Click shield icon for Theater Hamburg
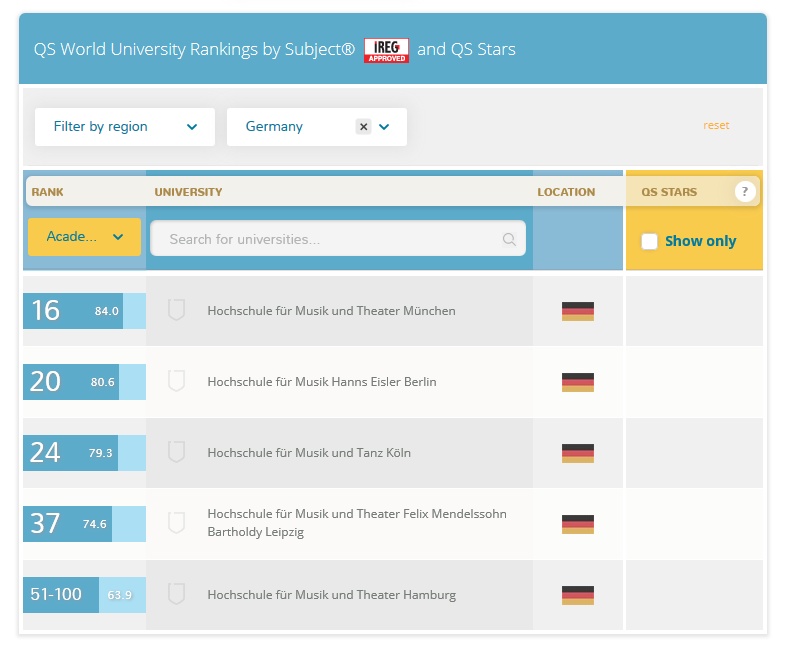This screenshot has height=662, width=789. (x=177, y=594)
